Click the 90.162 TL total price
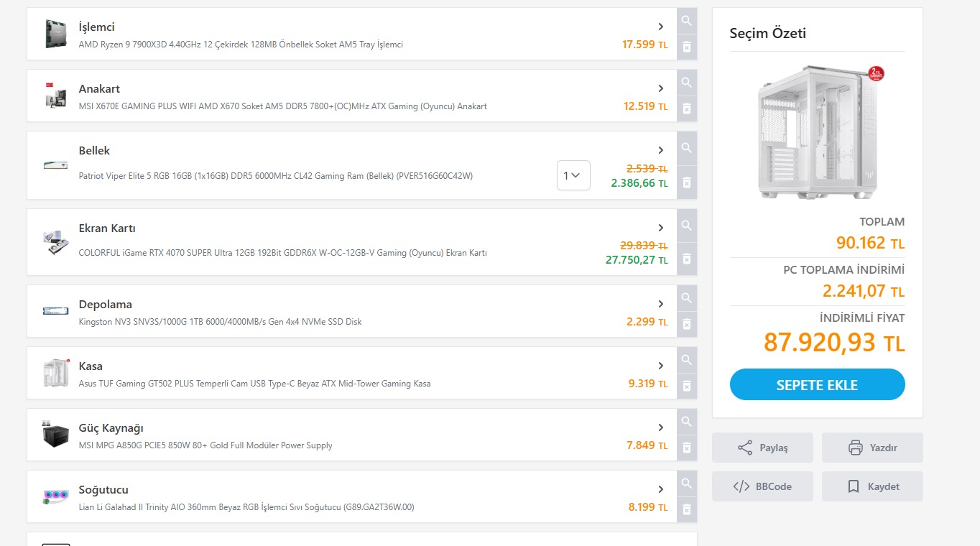Screen dimensions: 980x546 click(870, 243)
